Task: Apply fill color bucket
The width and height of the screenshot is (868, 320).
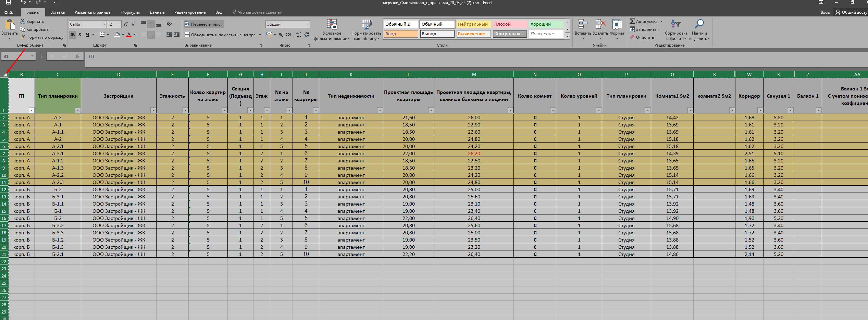Action: coord(117,35)
